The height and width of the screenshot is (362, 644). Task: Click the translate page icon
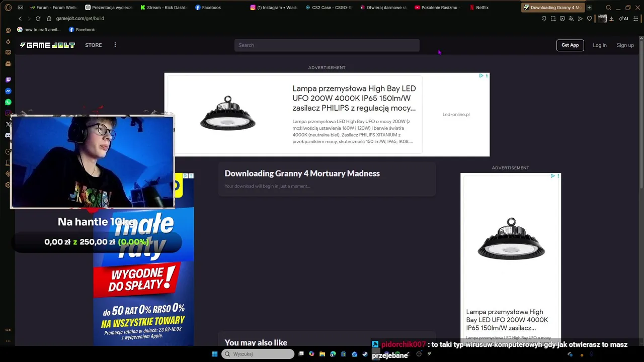(571, 19)
